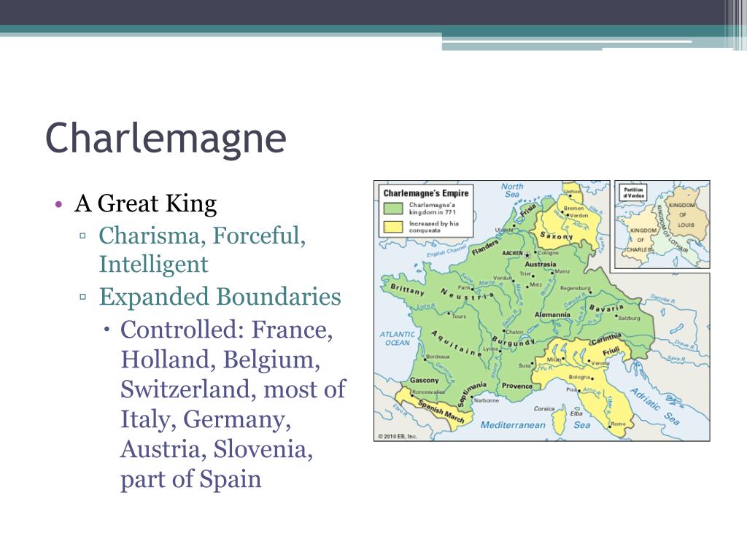Screen dimensions: 747x560
Task: Click the "Austrasia" label on the map
Action: [541, 264]
